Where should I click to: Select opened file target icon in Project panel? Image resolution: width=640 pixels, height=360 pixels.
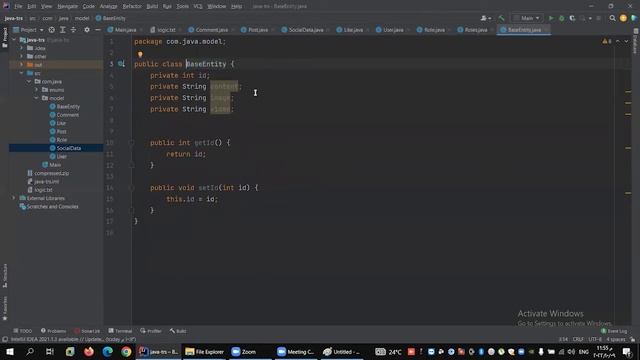click(51, 30)
